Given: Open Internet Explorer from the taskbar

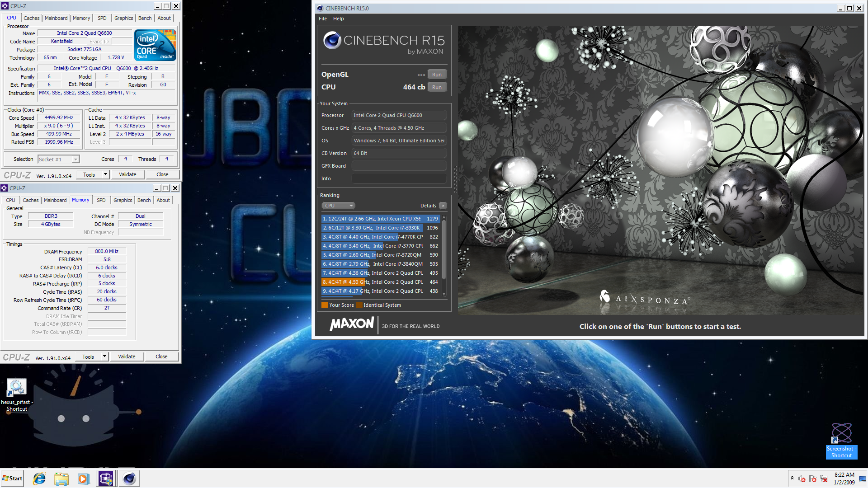Looking at the screenshot, I should coord(39,479).
